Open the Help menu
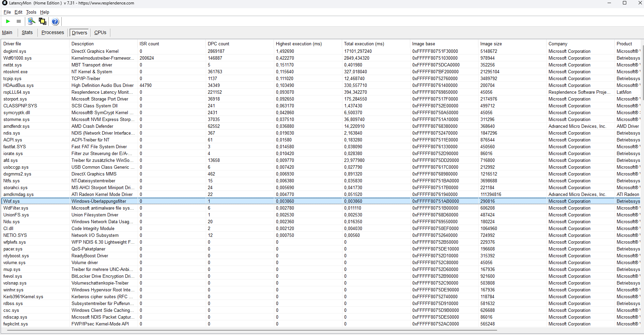The height and width of the screenshot is (335, 644). 45,12
